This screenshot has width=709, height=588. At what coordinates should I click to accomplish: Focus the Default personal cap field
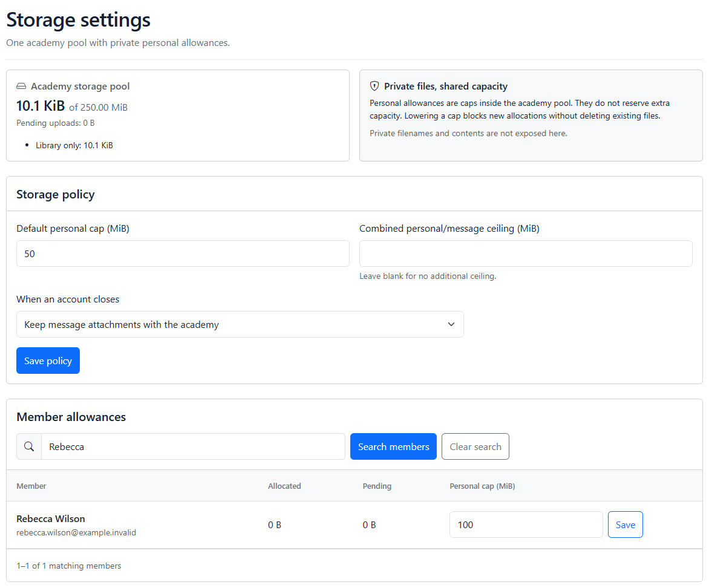click(183, 253)
